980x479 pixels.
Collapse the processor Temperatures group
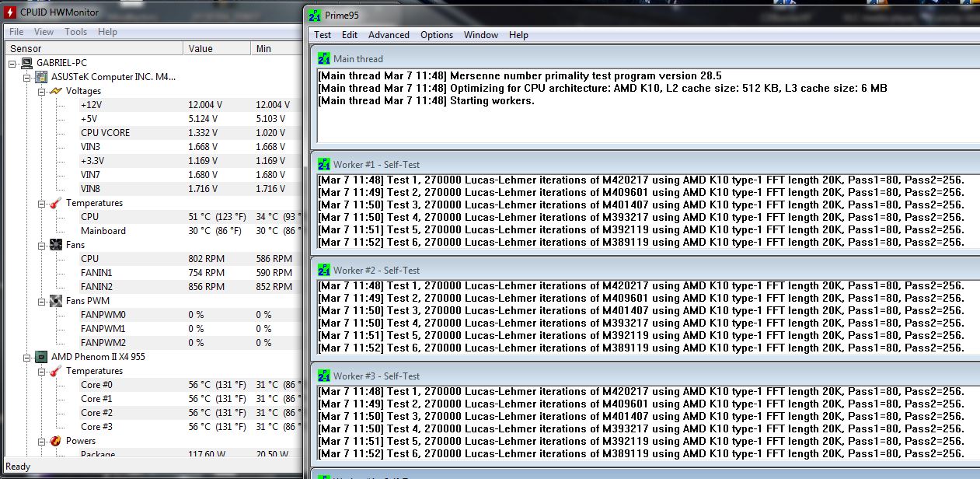42,371
